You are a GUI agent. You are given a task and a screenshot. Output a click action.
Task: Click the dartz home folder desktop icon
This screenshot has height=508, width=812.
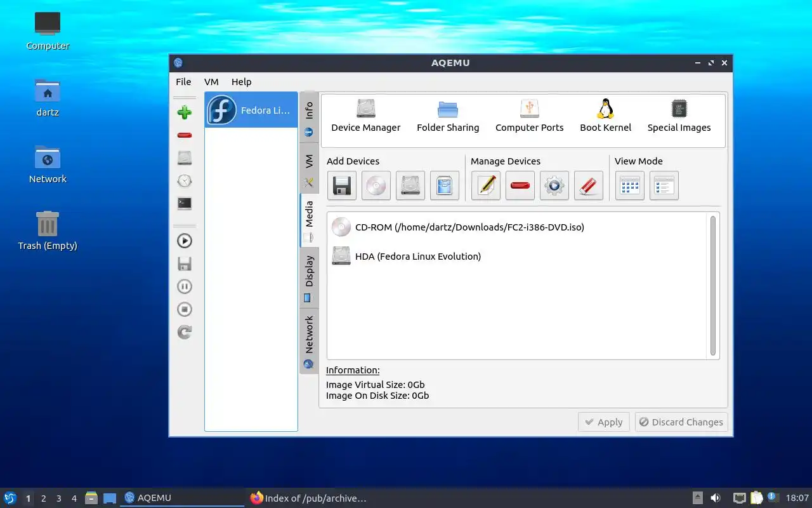(x=48, y=97)
